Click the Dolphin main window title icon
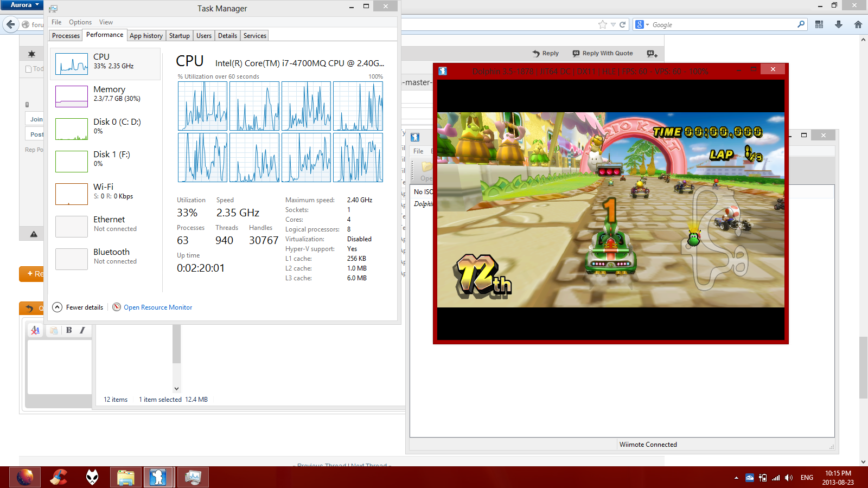Viewport: 868px width, 488px height. coord(415,137)
